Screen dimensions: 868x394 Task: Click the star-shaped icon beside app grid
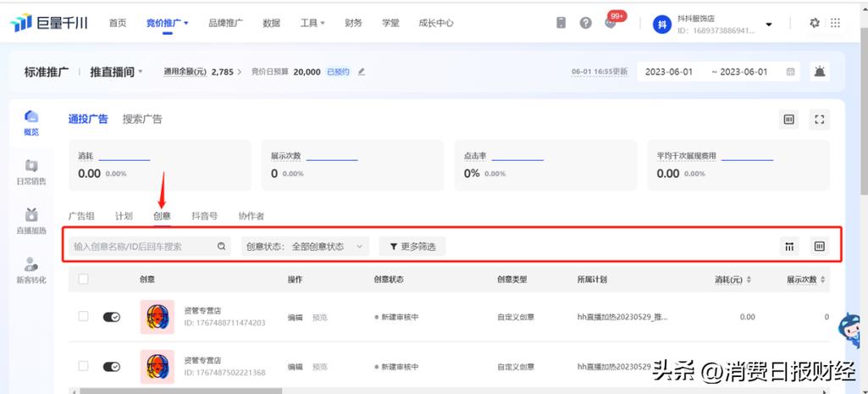(815, 23)
